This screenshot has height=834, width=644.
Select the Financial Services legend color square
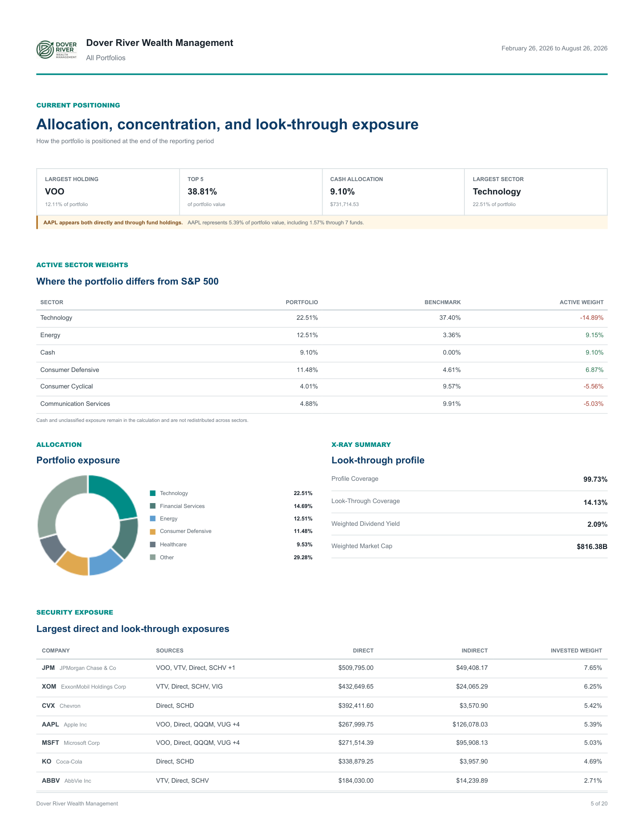point(153,506)
